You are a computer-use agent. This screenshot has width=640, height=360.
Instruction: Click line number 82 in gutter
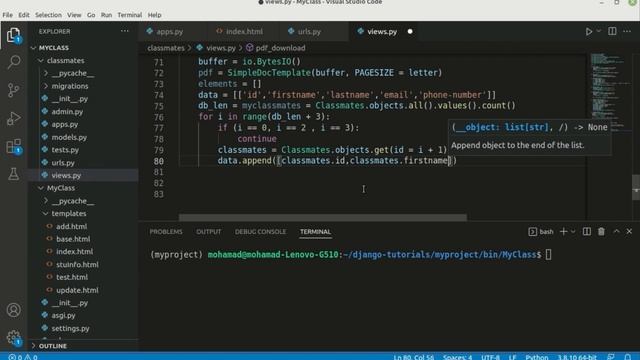coord(158,183)
